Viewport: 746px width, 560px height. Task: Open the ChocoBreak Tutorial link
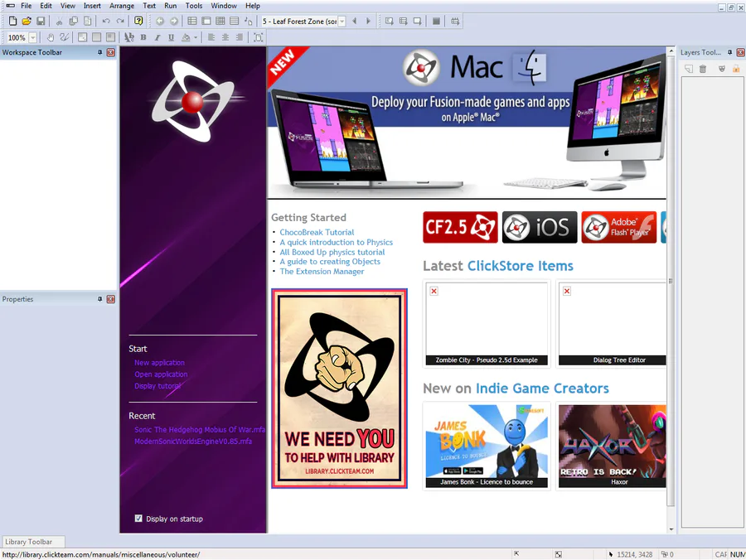317,232
